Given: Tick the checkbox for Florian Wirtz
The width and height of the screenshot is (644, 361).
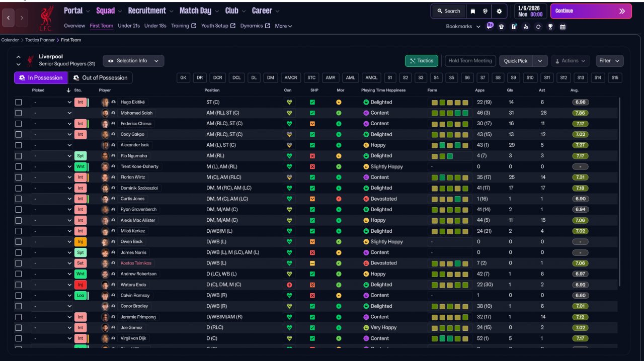Looking at the screenshot, I should click(x=19, y=177).
